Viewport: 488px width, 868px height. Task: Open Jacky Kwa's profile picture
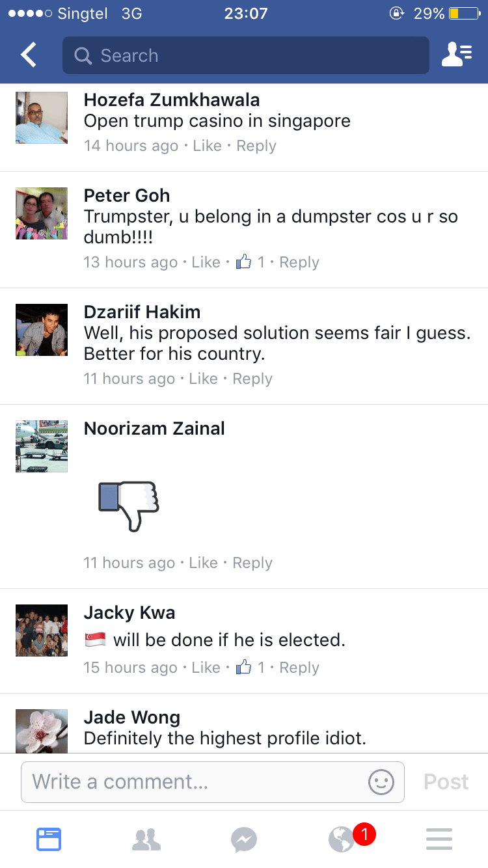(42, 631)
